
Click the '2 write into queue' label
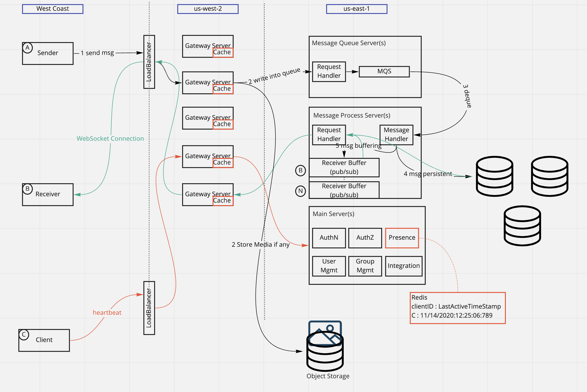click(274, 76)
